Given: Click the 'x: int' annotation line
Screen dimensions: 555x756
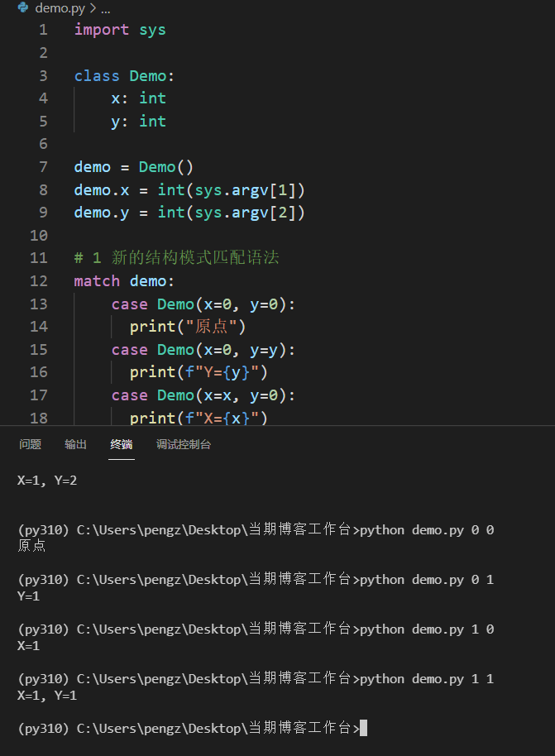Looking at the screenshot, I should click(138, 98).
